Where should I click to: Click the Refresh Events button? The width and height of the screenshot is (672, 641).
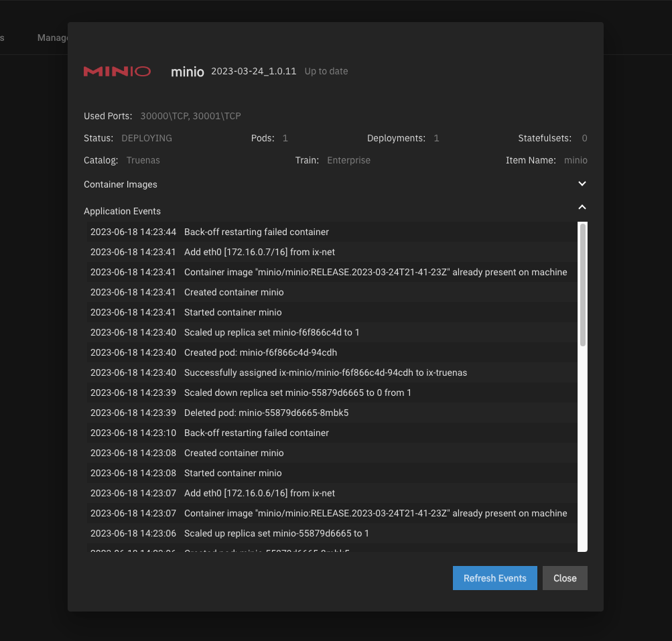click(x=494, y=578)
